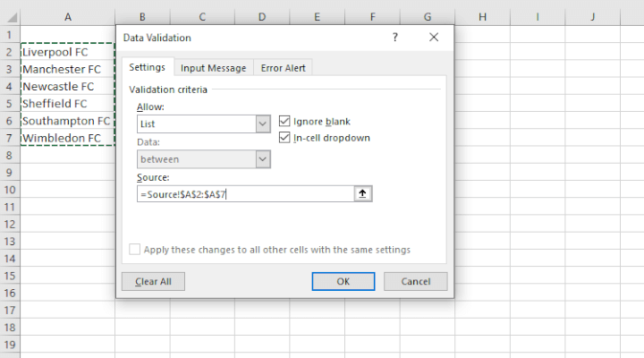Select cell containing Manchester FC

tap(68, 69)
